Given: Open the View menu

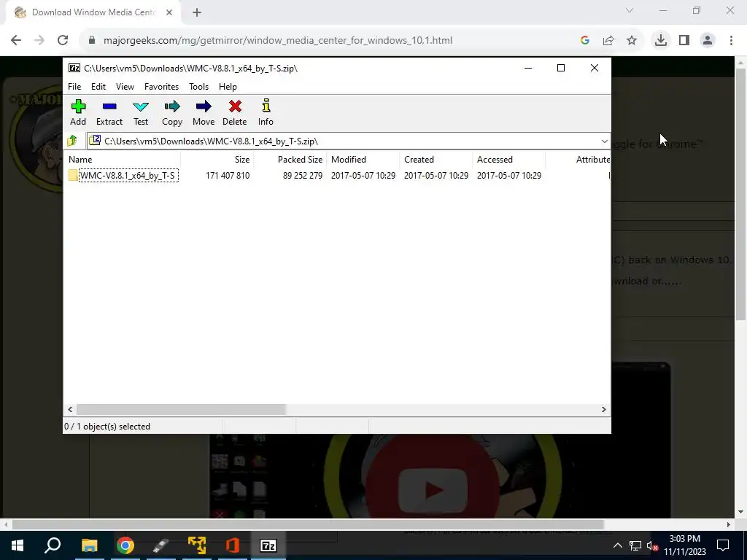Looking at the screenshot, I should 125,87.
